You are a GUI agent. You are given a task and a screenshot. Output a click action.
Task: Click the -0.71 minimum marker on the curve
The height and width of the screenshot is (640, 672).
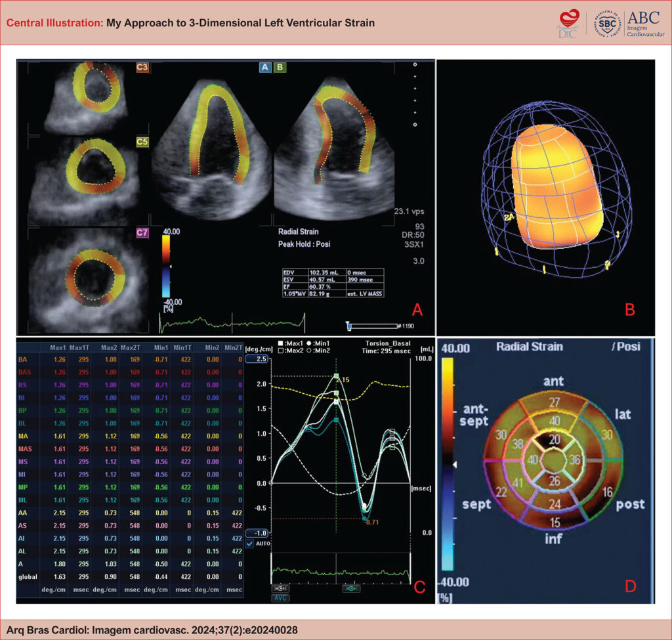point(365,519)
